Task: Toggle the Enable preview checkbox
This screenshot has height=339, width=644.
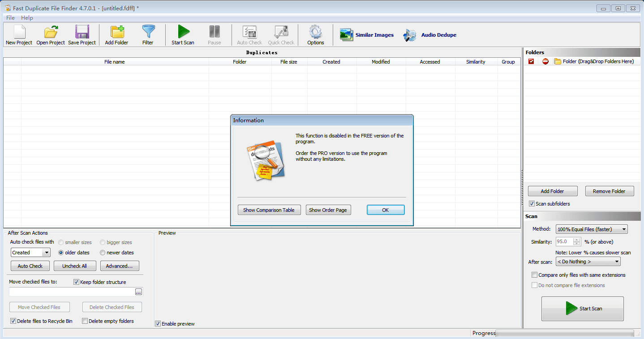Action: 158,324
